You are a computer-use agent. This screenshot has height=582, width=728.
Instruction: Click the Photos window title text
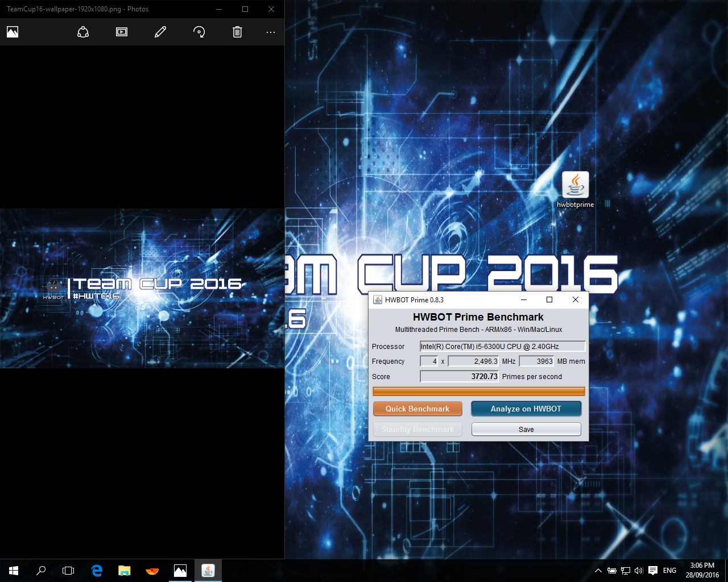click(x=77, y=9)
